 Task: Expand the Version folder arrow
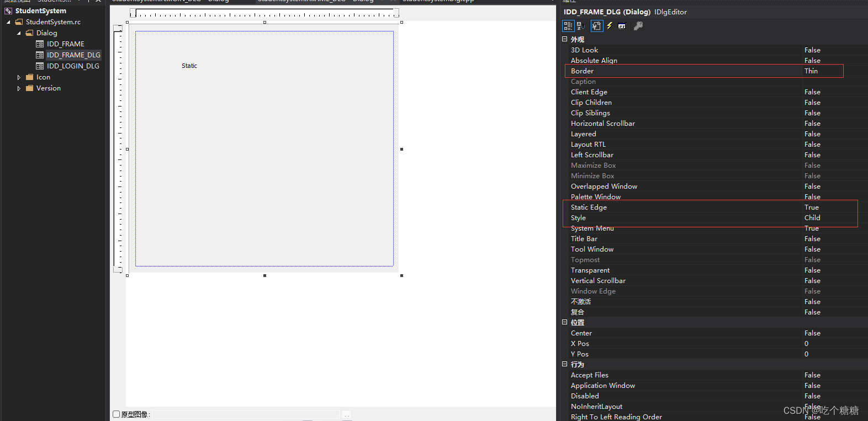[x=19, y=88]
